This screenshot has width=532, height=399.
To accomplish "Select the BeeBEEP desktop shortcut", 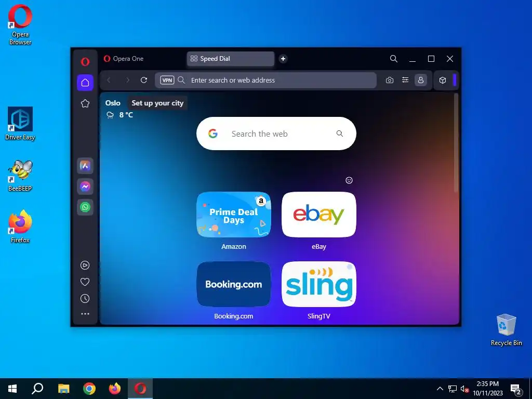I will click(20, 176).
